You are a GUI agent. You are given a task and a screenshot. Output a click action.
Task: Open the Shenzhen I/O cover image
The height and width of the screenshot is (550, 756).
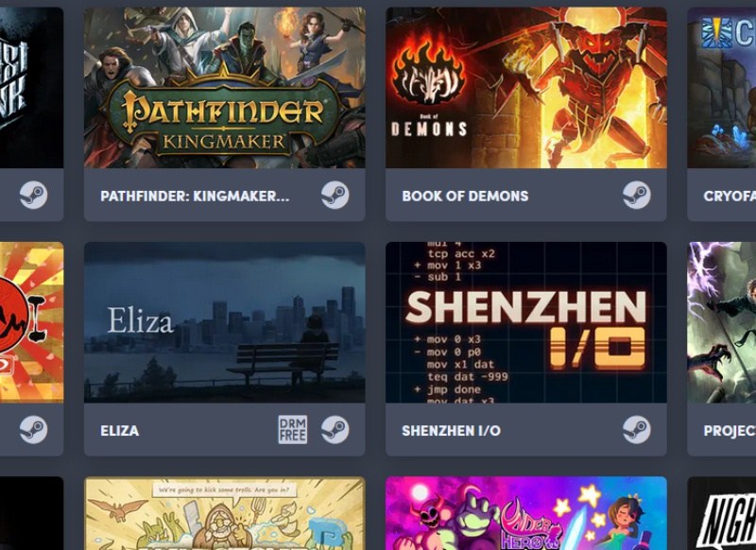(x=526, y=322)
